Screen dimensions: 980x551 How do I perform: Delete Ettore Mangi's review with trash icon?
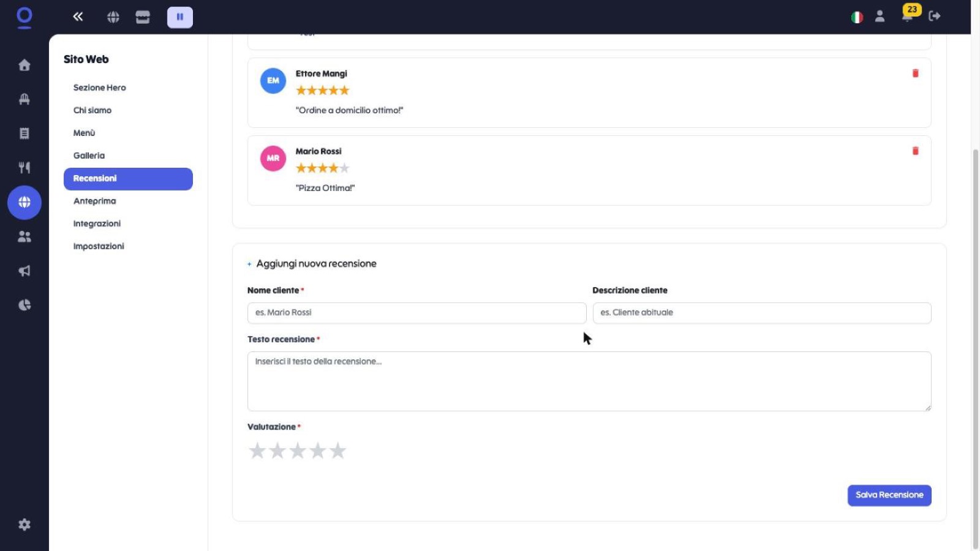tap(916, 73)
